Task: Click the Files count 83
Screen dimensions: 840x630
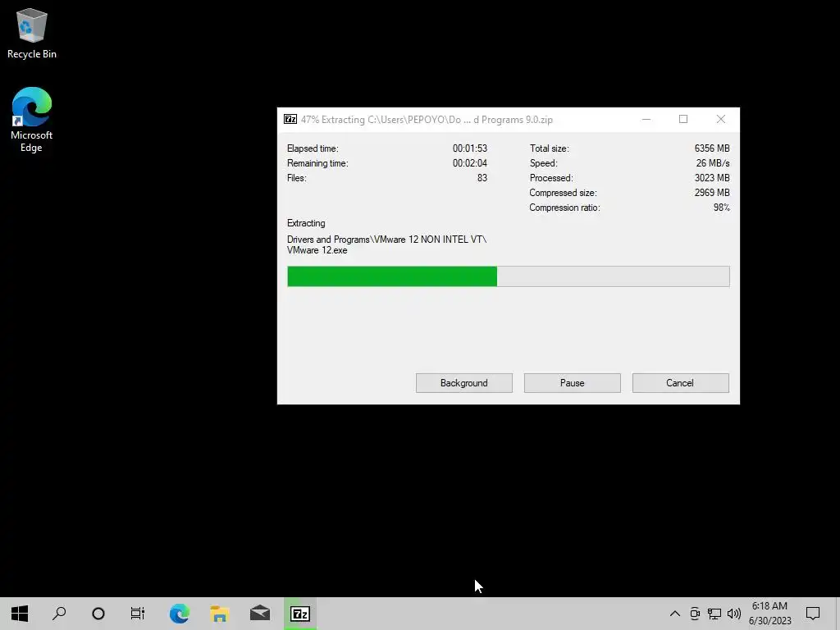Action: click(x=482, y=178)
